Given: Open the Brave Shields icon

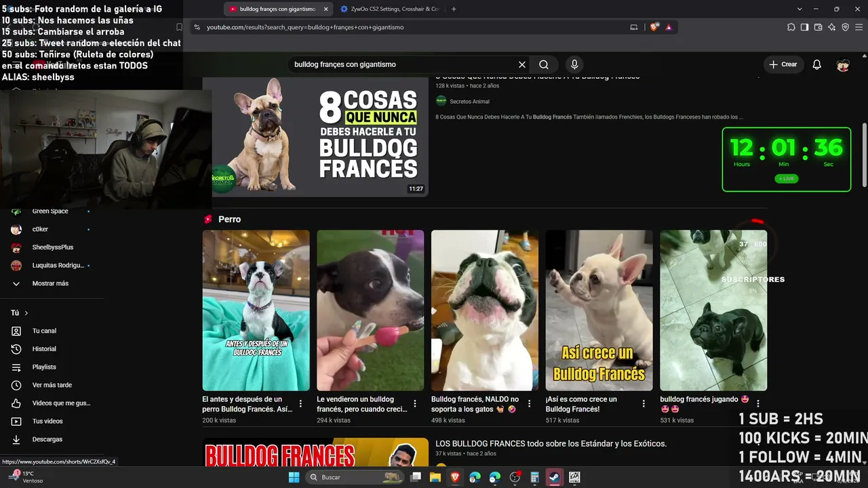Looking at the screenshot, I should pyautogui.click(x=654, y=27).
